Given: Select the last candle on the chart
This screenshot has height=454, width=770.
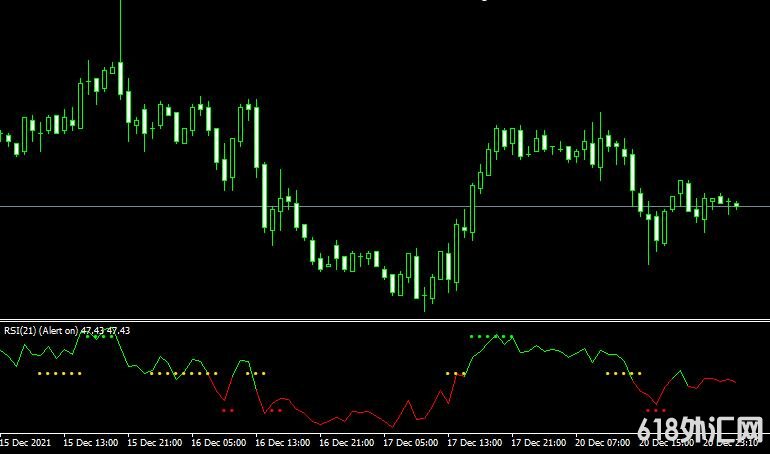Looking at the screenshot, I should (x=736, y=206).
